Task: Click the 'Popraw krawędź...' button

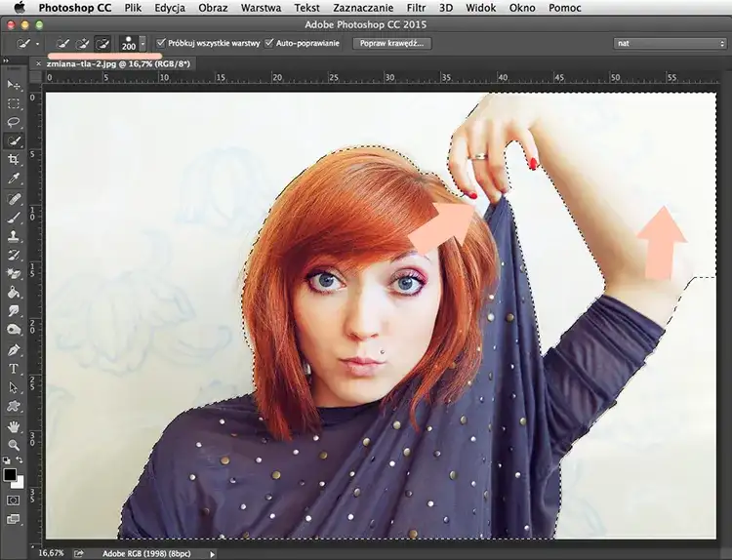Action: 390,44
